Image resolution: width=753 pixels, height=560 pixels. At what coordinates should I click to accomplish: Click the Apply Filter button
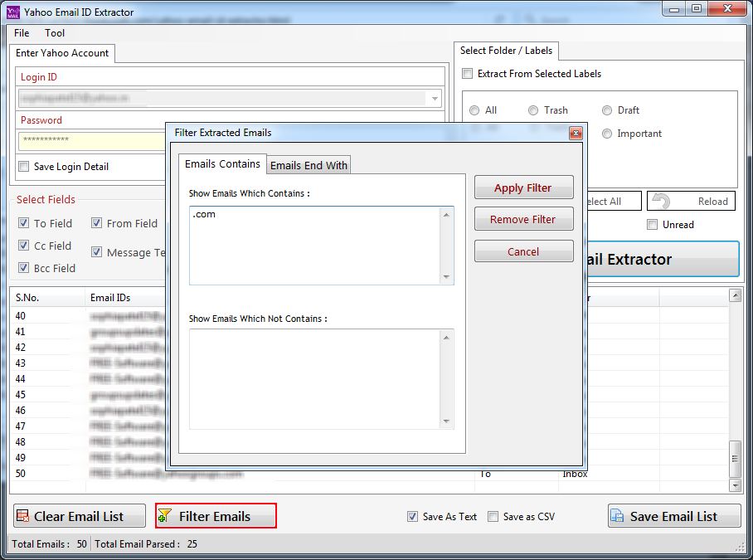click(x=523, y=187)
